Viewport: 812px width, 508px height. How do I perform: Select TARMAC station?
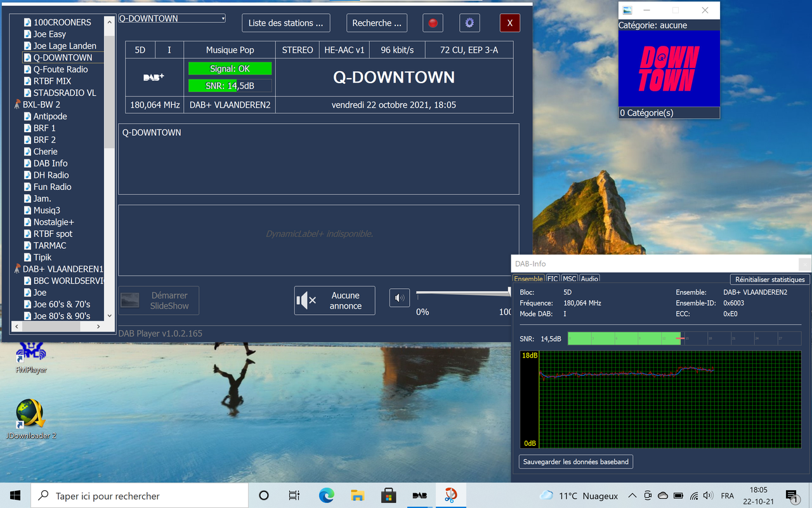click(49, 245)
